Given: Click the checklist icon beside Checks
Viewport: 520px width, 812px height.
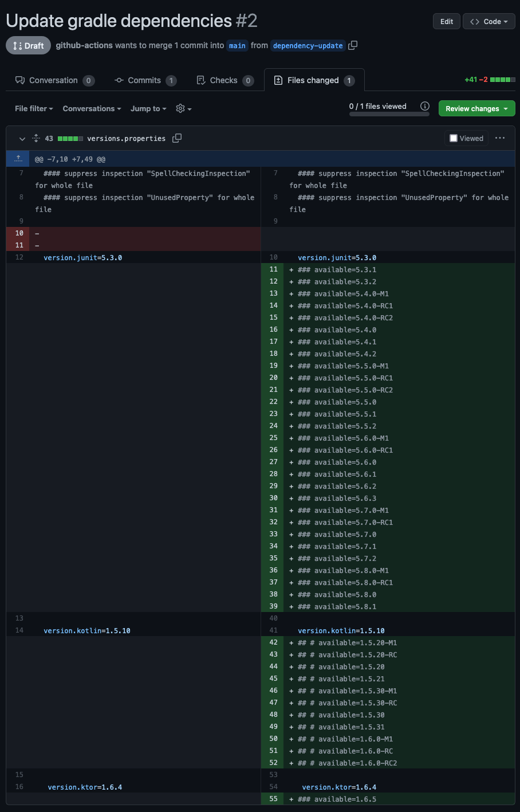Looking at the screenshot, I should 200,80.
